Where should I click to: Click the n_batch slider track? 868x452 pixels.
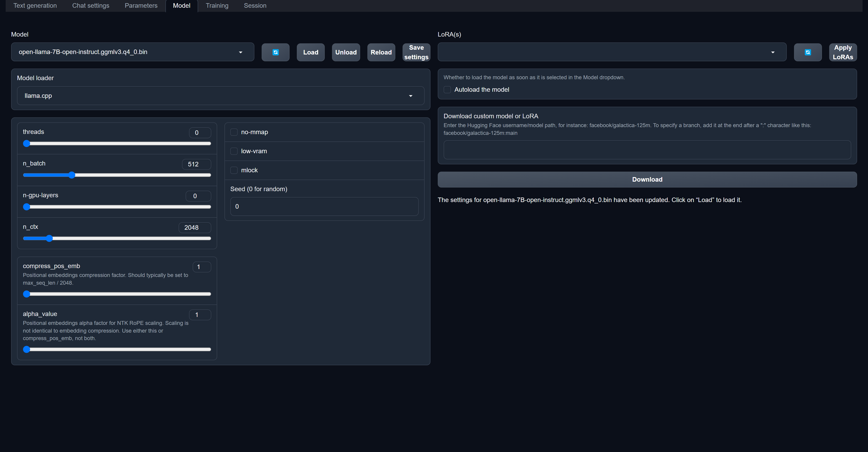142,175
